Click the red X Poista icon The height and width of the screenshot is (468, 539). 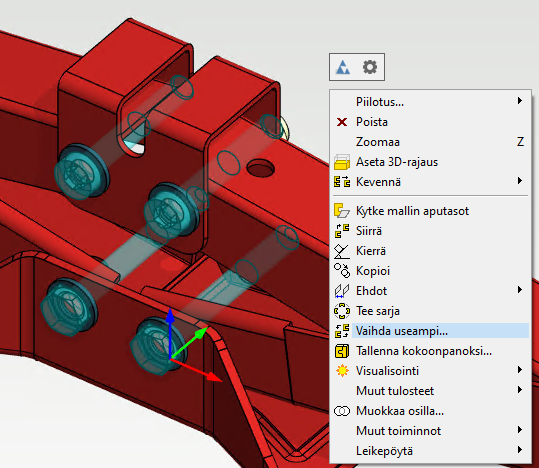pyautogui.click(x=342, y=122)
